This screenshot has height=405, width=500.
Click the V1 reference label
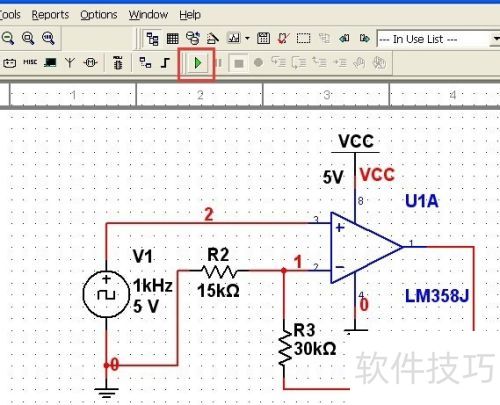point(143,256)
